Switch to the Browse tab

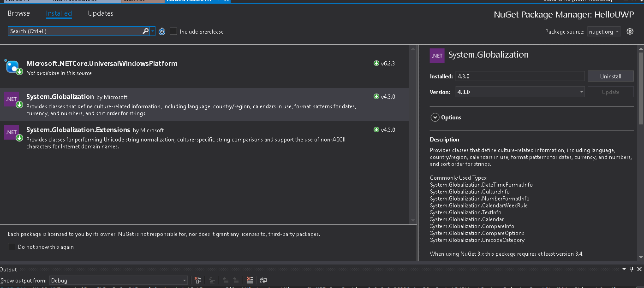[19, 13]
